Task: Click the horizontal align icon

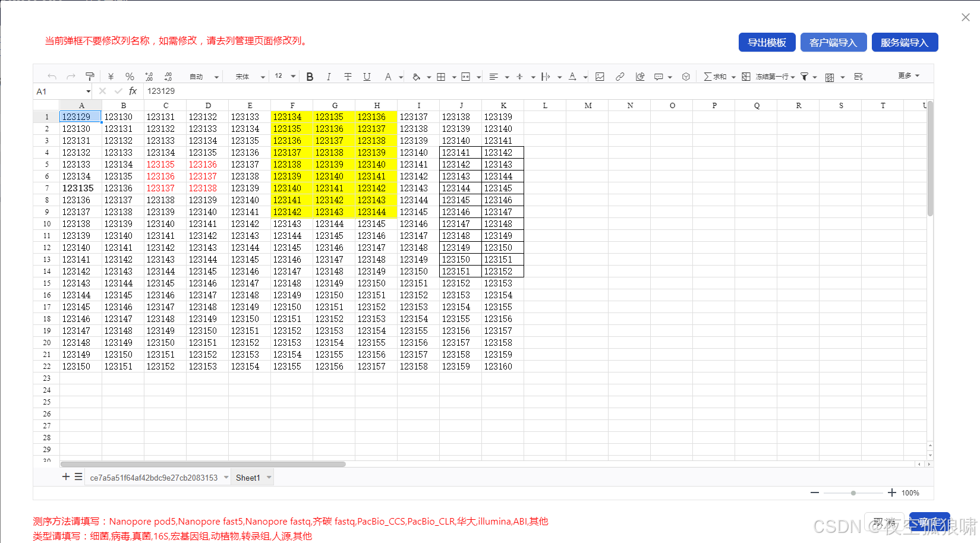Action: point(493,77)
